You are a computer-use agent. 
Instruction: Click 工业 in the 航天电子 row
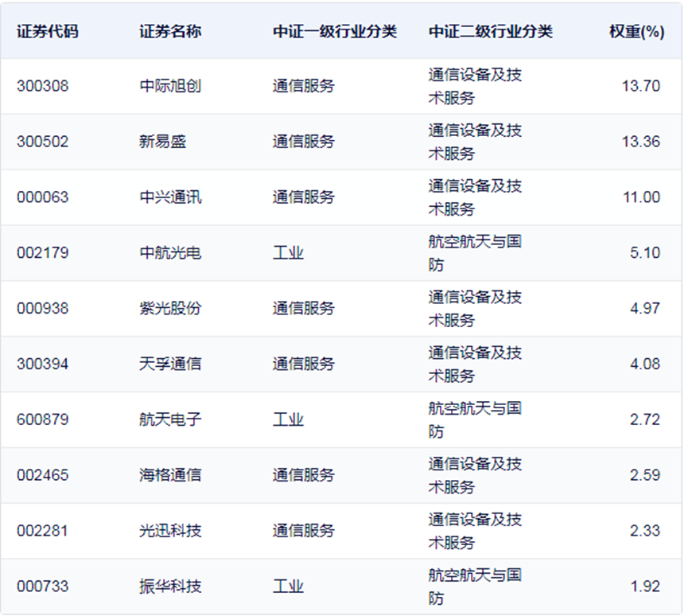coord(288,419)
